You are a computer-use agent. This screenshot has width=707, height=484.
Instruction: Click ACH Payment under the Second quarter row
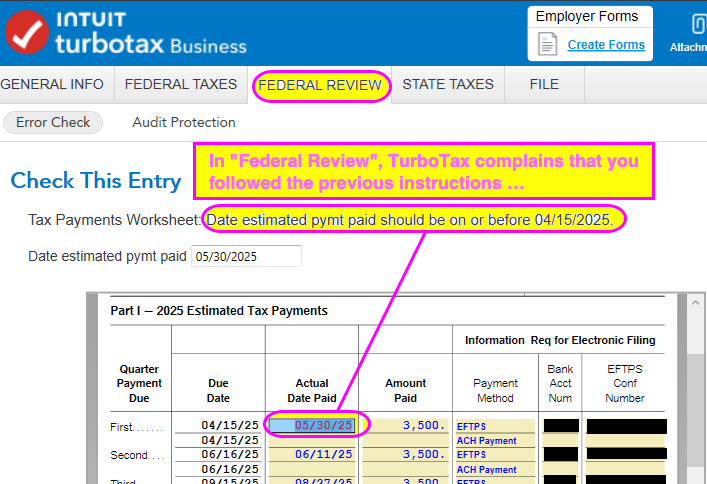pyautogui.click(x=495, y=470)
